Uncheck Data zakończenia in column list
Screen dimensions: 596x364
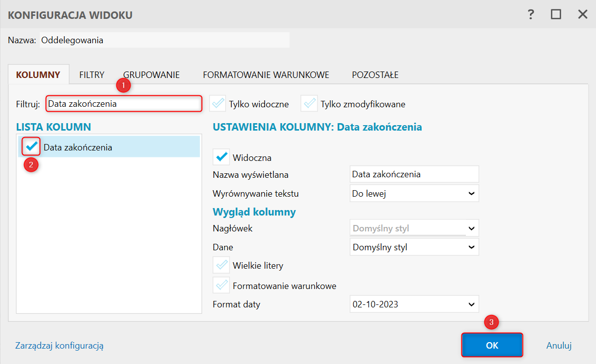(32, 147)
